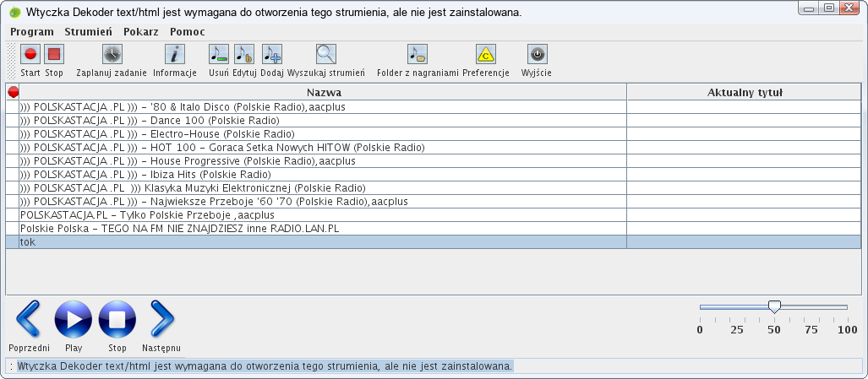Image resolution: width=868 pixels, height=379 pixels.
Task: Show stream Informacje icon
Action: [174, 55]
